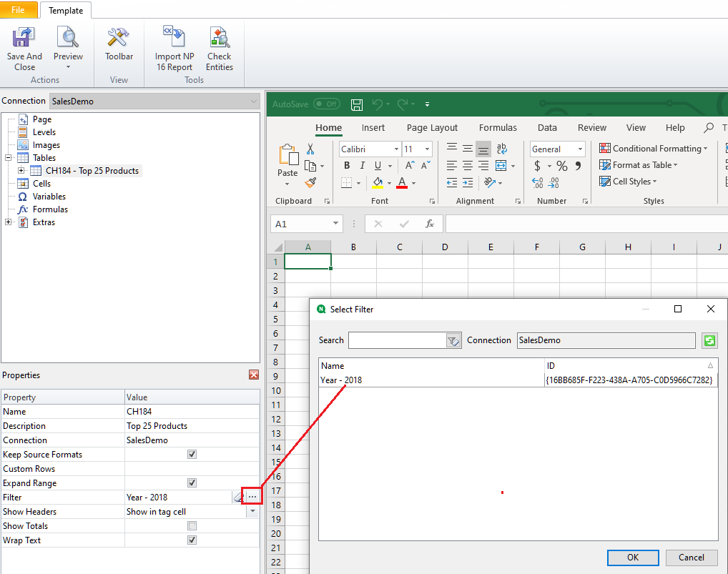Image resolution: width=728 pixels, height=574 pixels.
Task: Click Import NP 16 Report icon
Action: (174, 39)
